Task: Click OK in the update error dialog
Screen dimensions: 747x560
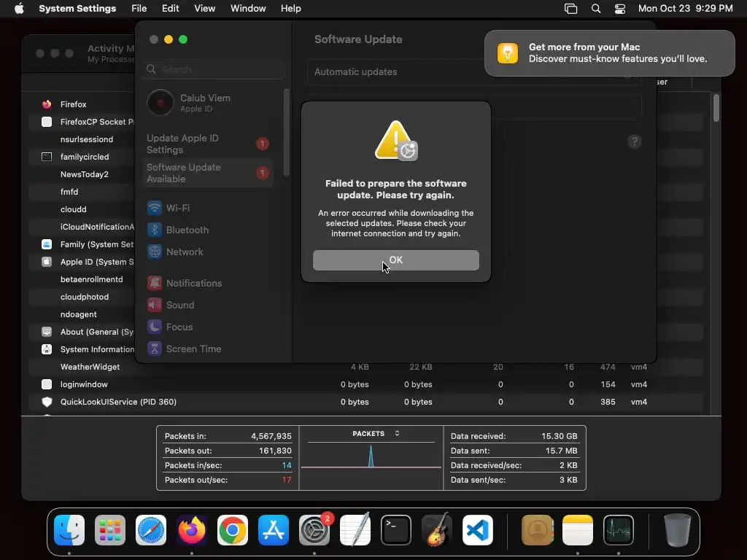Action: [x=395, y=260]
